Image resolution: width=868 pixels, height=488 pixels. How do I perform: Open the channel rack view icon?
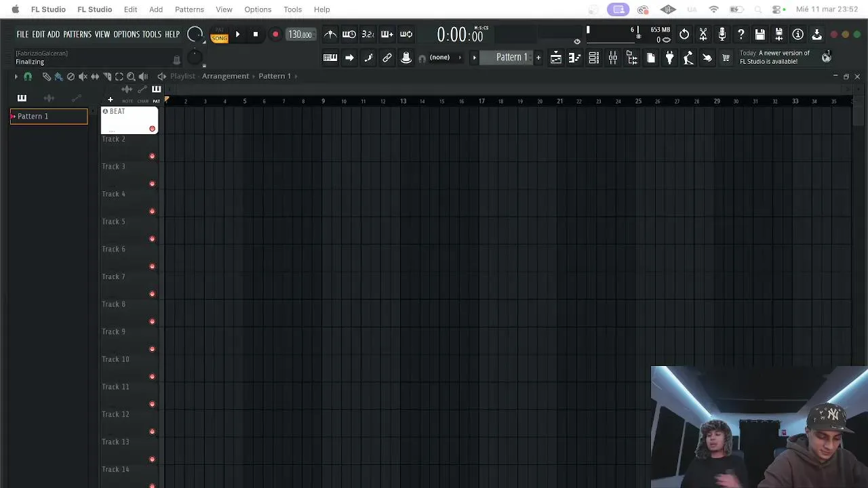coord(593,58)
